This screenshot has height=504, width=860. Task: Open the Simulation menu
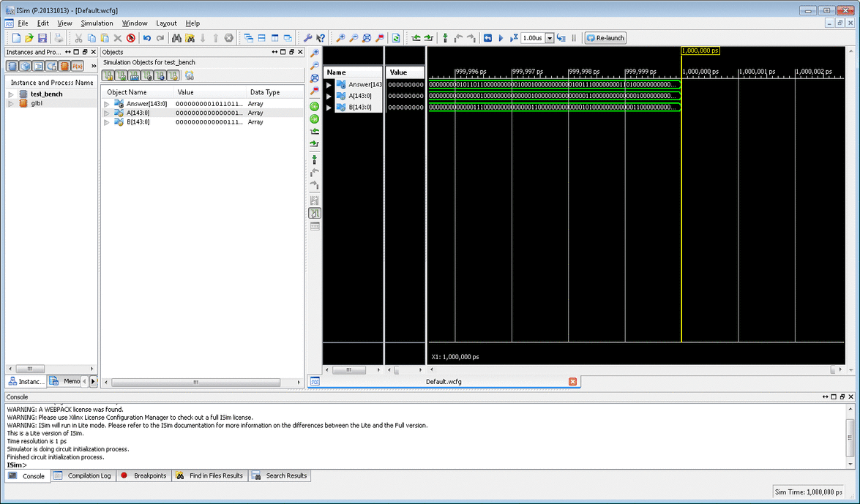97,23
